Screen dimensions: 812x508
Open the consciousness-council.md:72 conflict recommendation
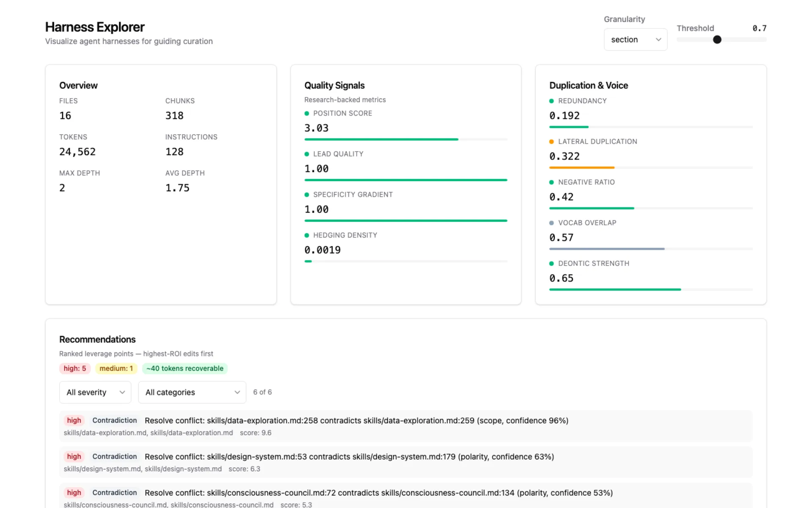pyautogui.click(x=406, y=496)
